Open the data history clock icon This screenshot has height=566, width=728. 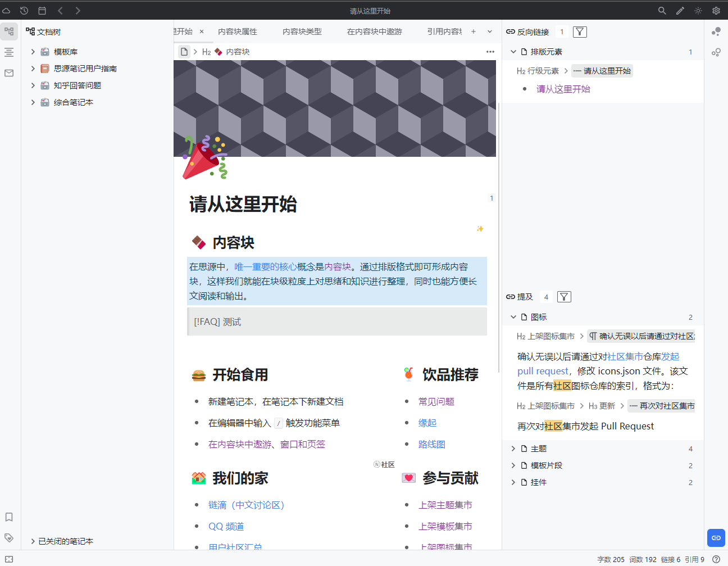pyautogui.click(x=24, y=11)
